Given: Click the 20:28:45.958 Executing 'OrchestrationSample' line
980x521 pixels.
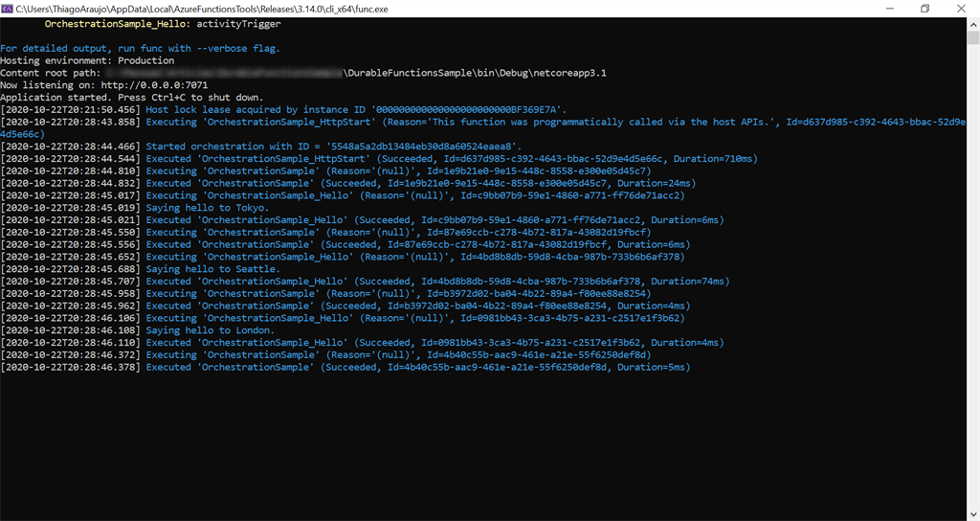Looking at the screenshot, I should (x=325, y=293).
